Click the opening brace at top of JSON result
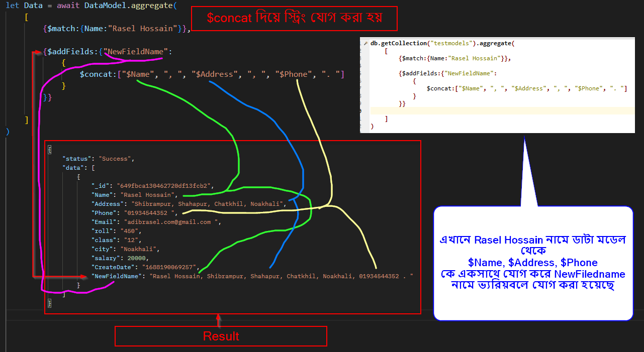 (49, 150)
